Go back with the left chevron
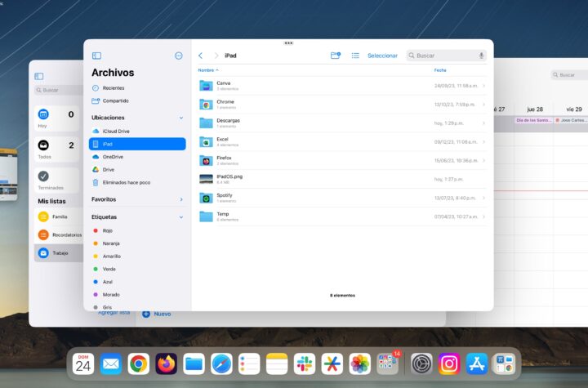Screen dimensions: 588x388 201,56
